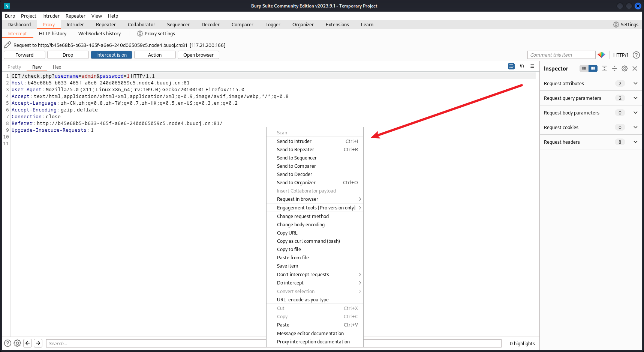Image resolution: width=644 pixels, height=352 pixels.
Task: Select Save item menu entry
Action: click(x=315, y=266)
